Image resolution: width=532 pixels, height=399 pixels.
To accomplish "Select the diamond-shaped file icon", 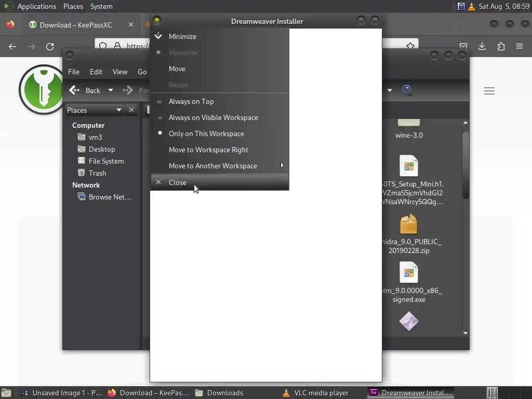I will coord(409,322).
